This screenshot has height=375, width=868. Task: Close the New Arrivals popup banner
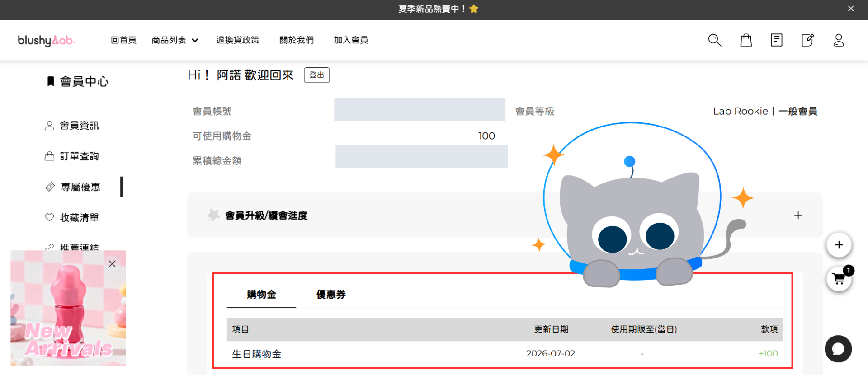coord(112,264)
